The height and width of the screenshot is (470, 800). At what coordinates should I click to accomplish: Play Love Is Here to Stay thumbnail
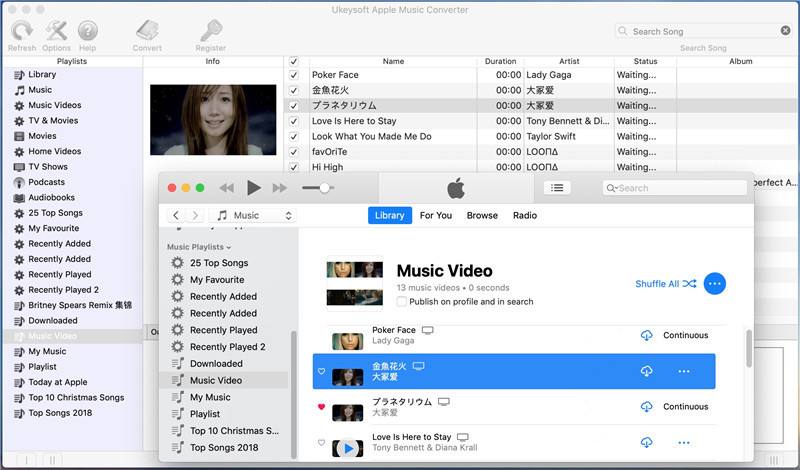(348, 448)
